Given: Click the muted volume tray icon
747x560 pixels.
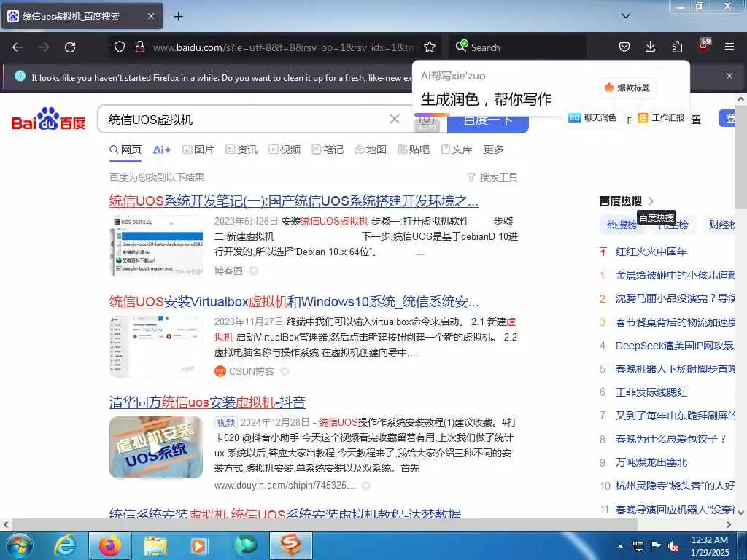Looking at the screenshot, I should (673, 546).
